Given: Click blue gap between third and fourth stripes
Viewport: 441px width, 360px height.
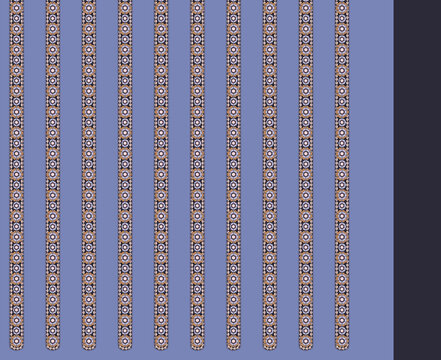Looking at the screenshot, I should click(x=107, y=175).
